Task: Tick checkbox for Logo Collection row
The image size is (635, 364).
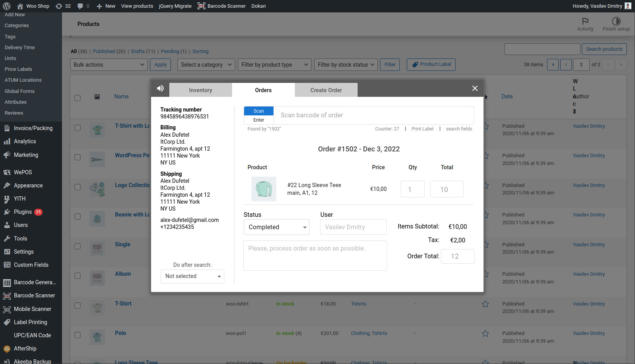Action: [x=77, y=187]
